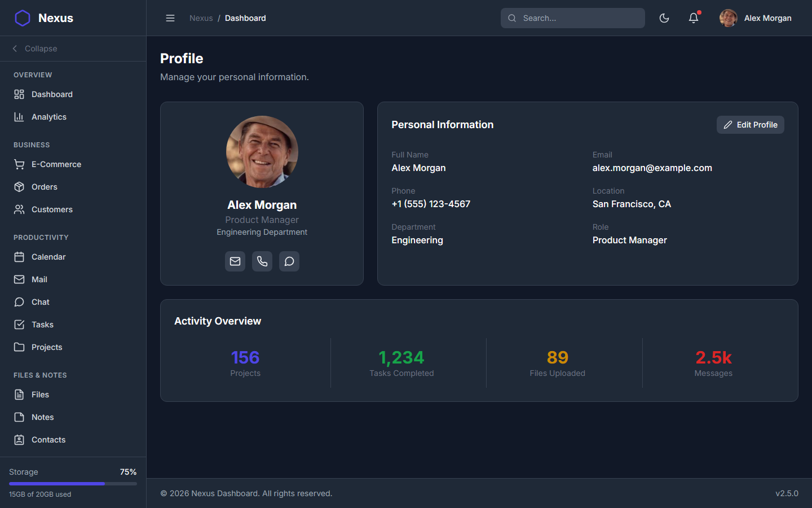Toggle dark mode with the moon icon
The width and height of the screenshot is (812, 508).
[664, 18]
